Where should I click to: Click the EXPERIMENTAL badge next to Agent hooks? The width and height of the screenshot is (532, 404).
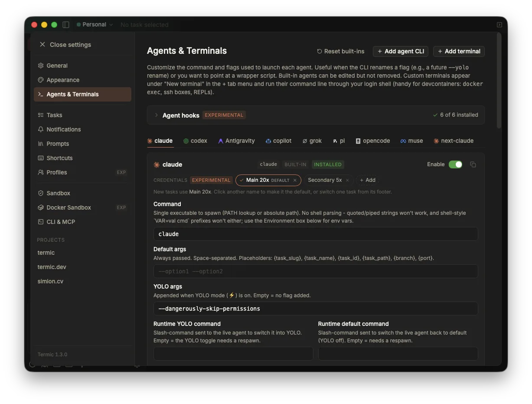(x=224, y=115)
